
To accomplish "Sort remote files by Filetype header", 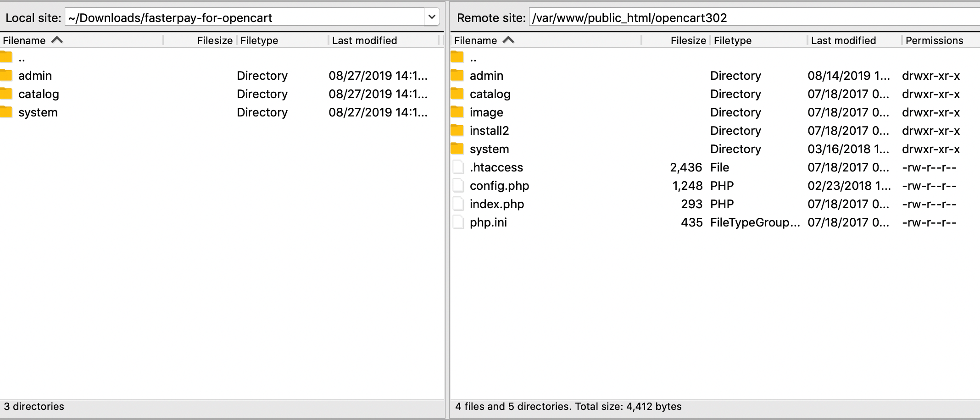I will point(759,40).
